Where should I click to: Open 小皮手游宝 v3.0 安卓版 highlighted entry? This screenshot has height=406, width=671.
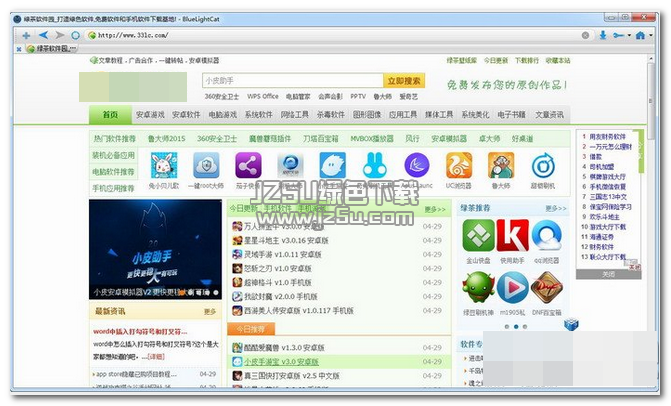(281, 362)
